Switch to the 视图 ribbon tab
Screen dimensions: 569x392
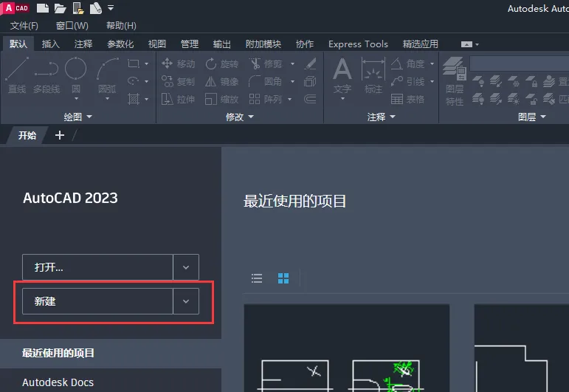[x=156, y=44]
